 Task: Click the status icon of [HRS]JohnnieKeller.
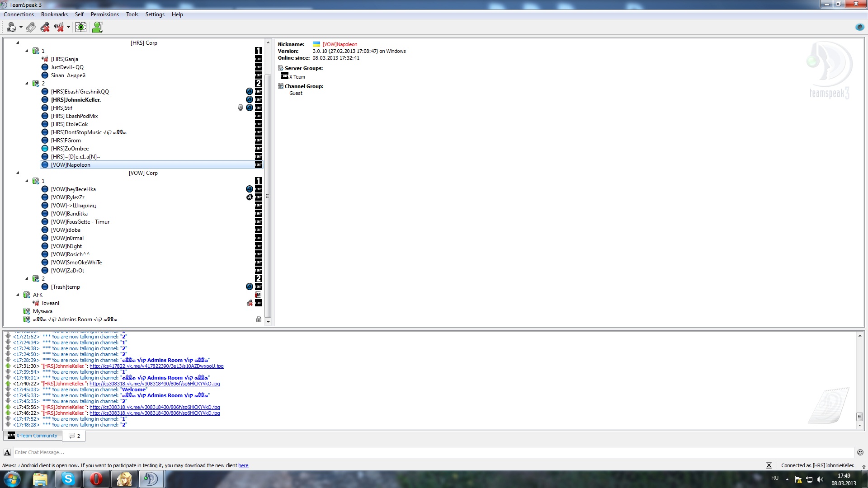tap(45, 100)
